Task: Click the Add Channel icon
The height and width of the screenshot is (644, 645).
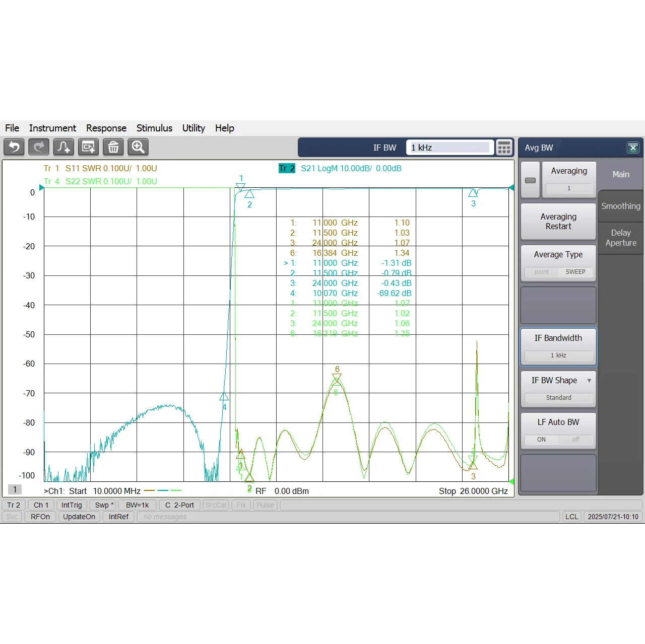Action: click(x=88, y=147)
